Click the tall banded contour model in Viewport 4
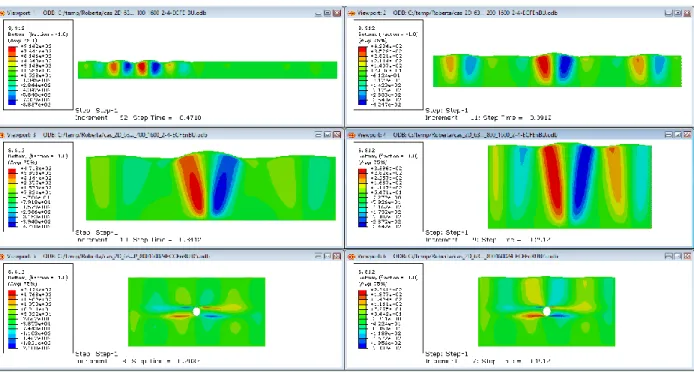Screen dimensions: 694x372 point(570,186)
